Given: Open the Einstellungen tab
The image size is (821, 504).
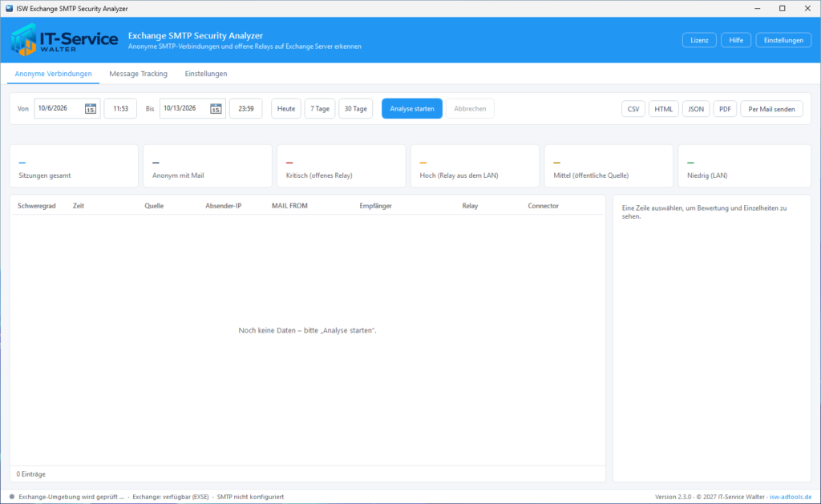Looking at the screenshot, I should coord(206,74).
